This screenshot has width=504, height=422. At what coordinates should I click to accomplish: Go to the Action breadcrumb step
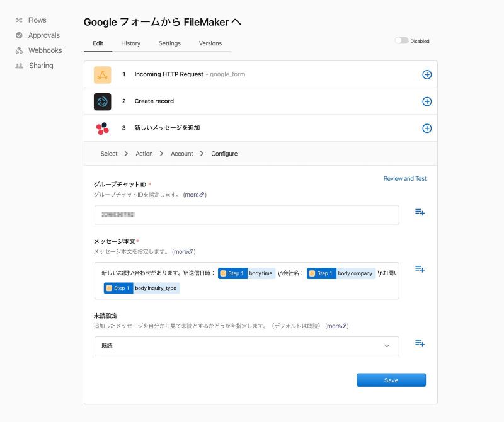(144, 154)
